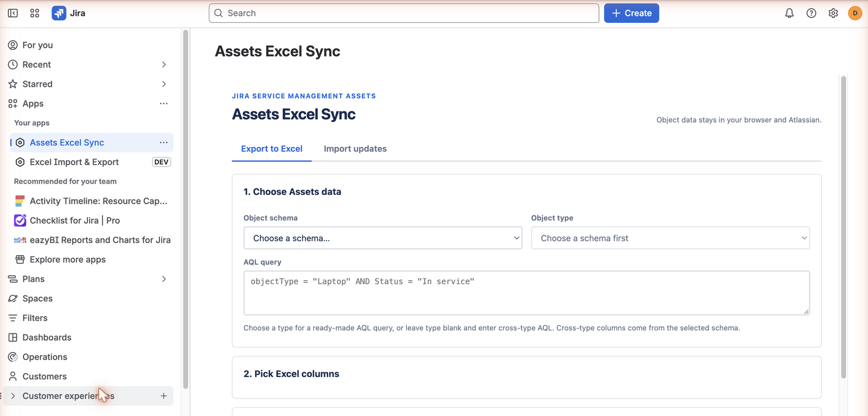
Task: Open the help question mark icon
Action: [811, 13]
